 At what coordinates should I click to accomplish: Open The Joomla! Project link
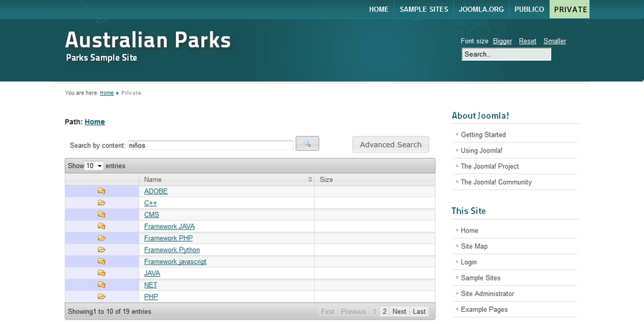[x=489, y=167]
